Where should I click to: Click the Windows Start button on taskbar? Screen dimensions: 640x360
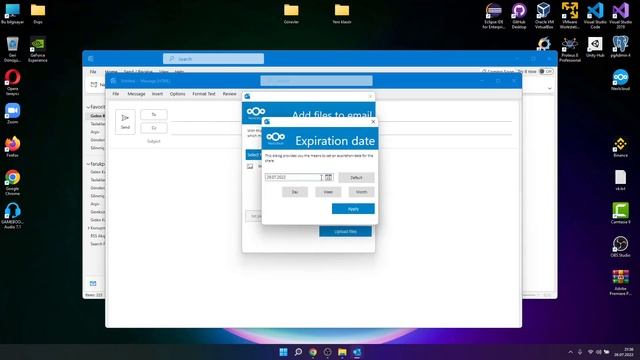283,352
